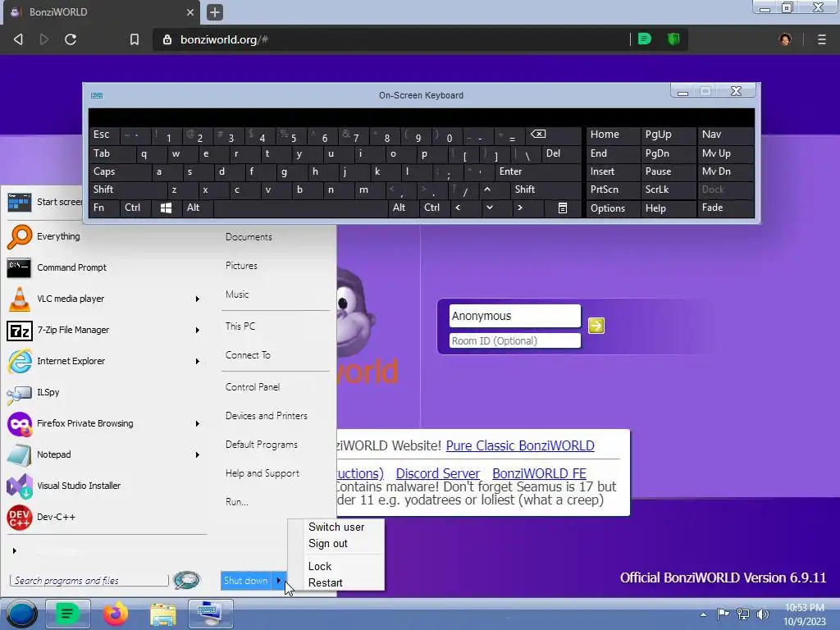The image size is (840, 630).
Task: Launch Command Prompt from Start menu
Action: click(71, 267)
